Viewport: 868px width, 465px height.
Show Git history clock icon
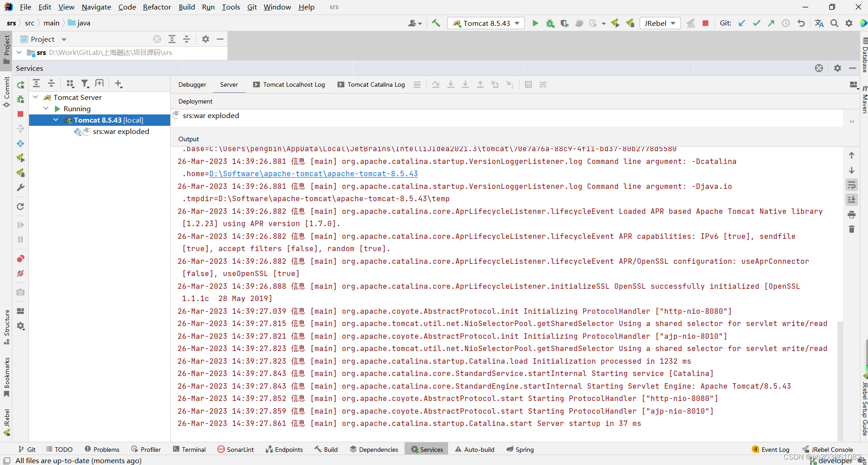point(786,23)
